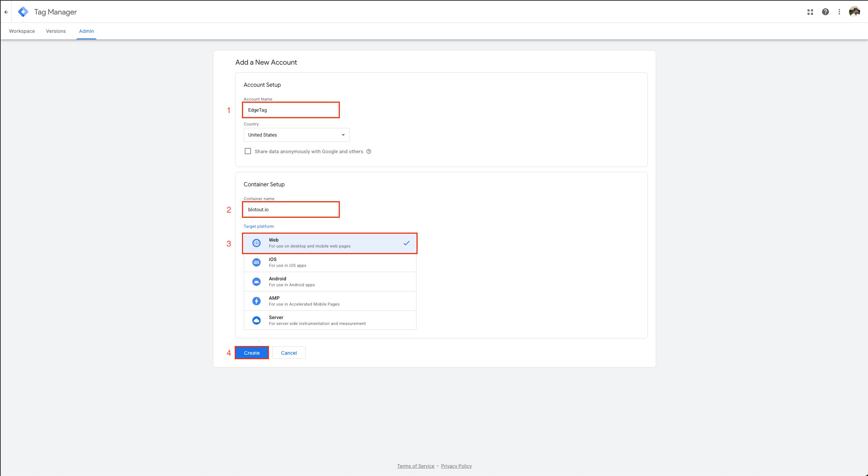Click the Cancel button
The image size is (868, 476).
tap(289, 353)
